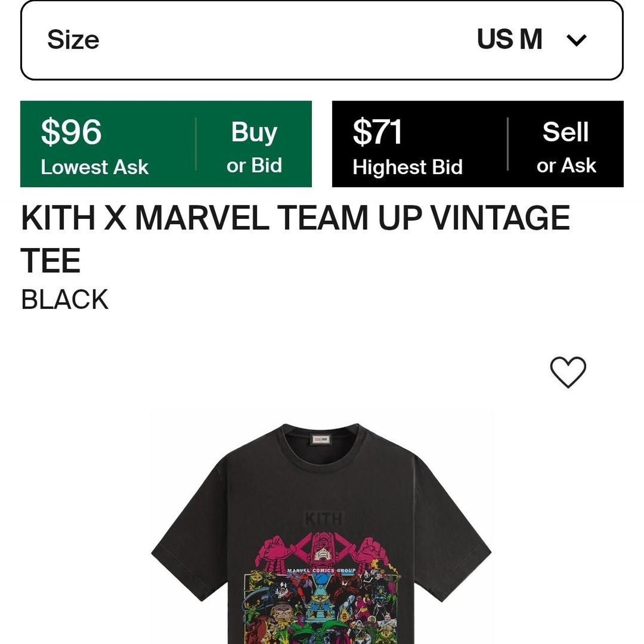Image resolution: width=644 pixels, height=644 pixels.
Task: Open the t-shirt product image
Action: click(322, 543)
